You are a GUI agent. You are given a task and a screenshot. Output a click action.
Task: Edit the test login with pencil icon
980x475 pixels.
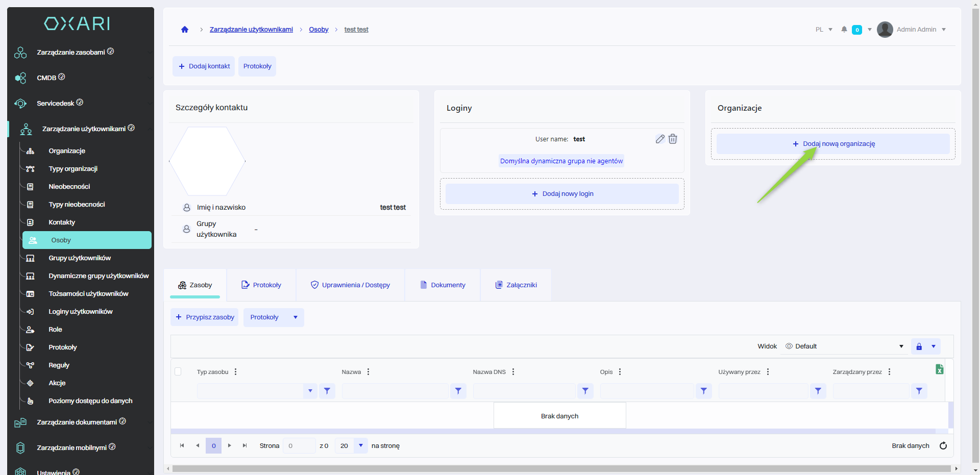coord(660,139)
